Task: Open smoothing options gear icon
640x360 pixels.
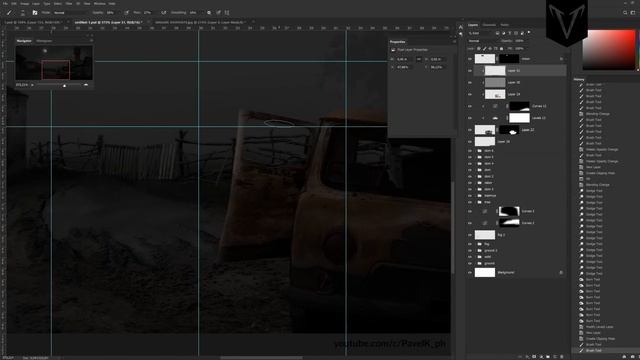Action: pos(209,13)
